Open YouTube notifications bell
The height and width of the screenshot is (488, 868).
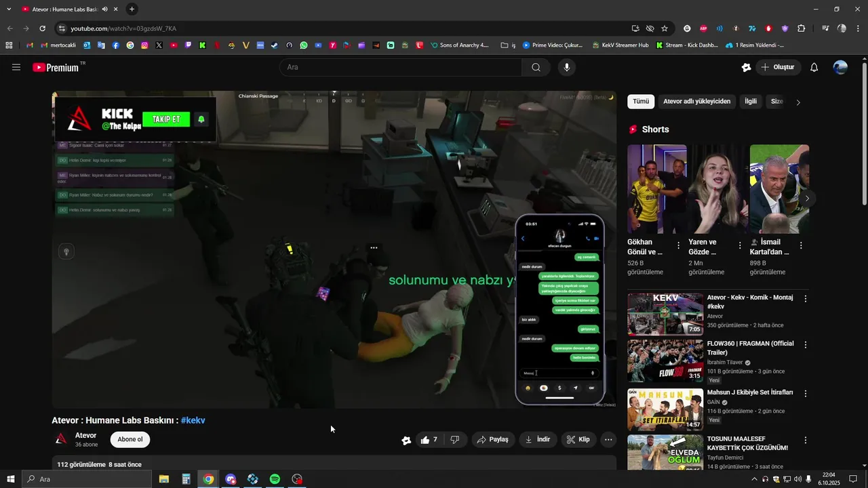814,67
